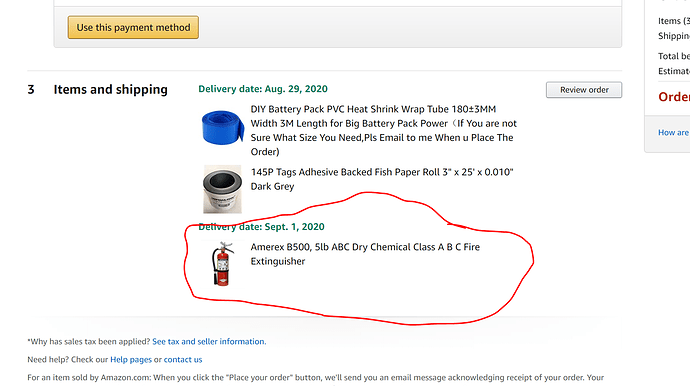This screenshot has height=386, width=690.
Task: Select the blue heat shrink wrap thumbnail
Action: click(x=222, y=127)
